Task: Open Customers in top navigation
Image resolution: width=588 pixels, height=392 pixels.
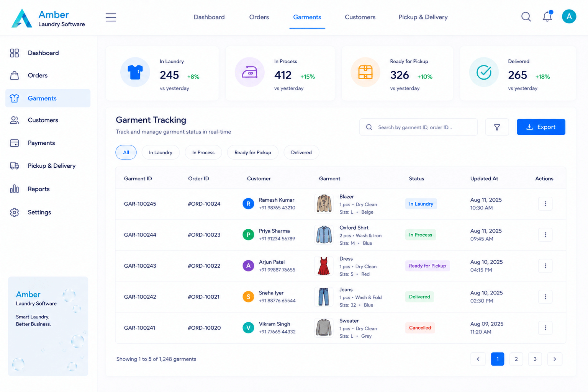Action: point(360,17)
